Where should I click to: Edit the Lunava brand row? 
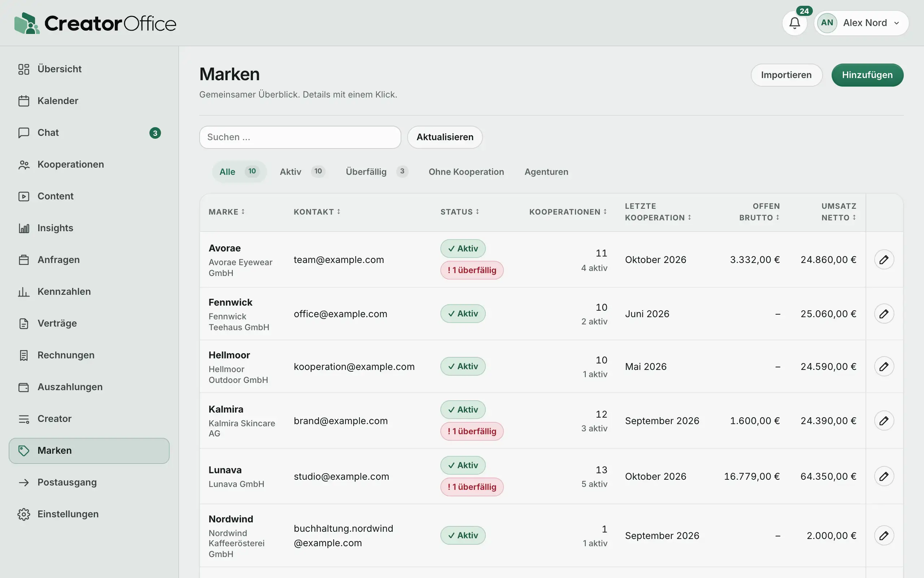(x=884, y=476)
